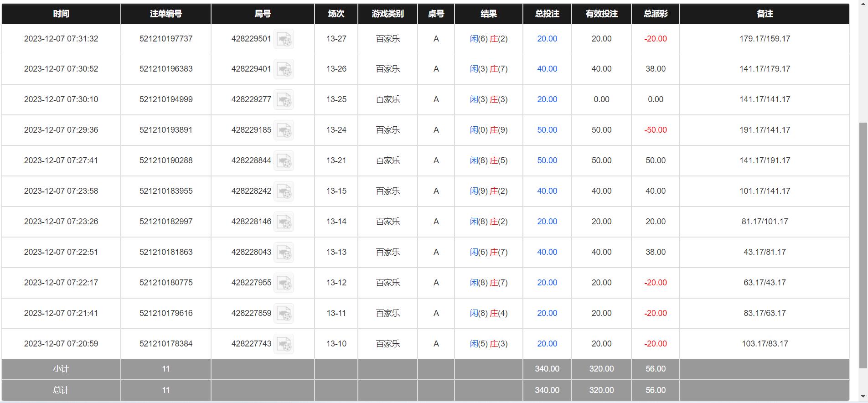Click effective bet 0.00 in row 13-25
The image size is (868, 403).
(x=602, y=99)
